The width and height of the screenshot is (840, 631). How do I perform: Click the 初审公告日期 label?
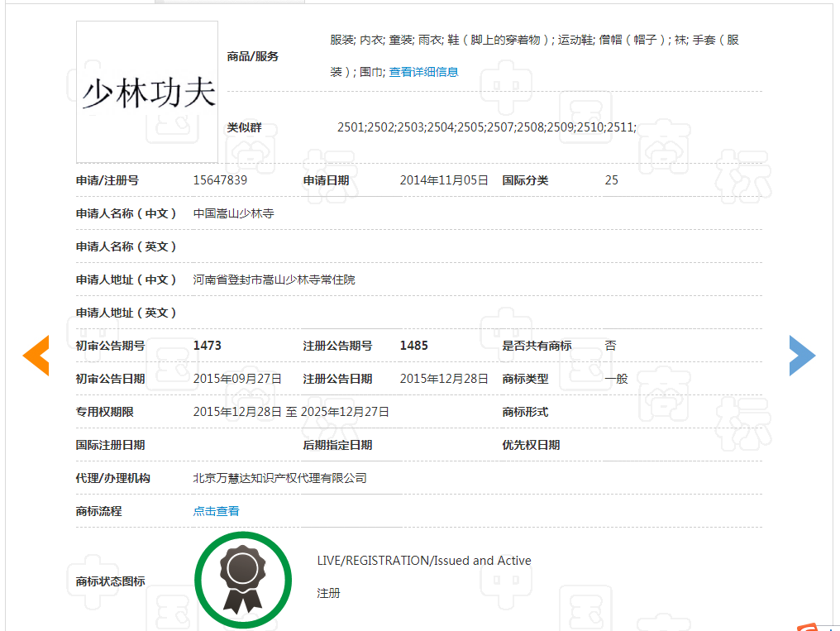click(x=110, y=379)
